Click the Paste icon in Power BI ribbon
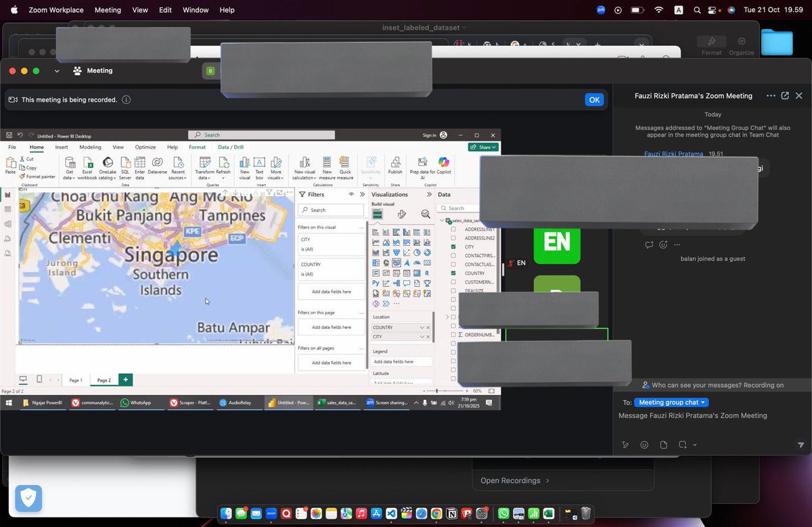812x527 pixels. click(10, 163)
